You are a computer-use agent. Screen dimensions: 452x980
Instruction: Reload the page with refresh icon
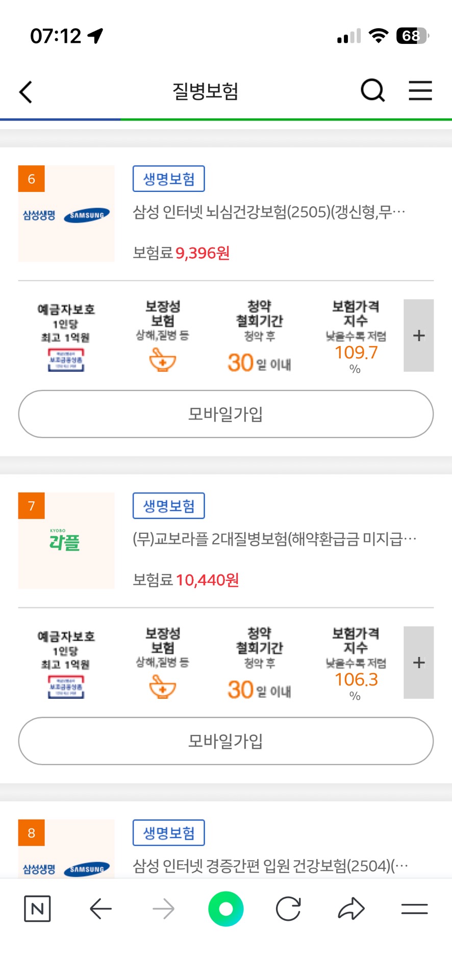288,909
